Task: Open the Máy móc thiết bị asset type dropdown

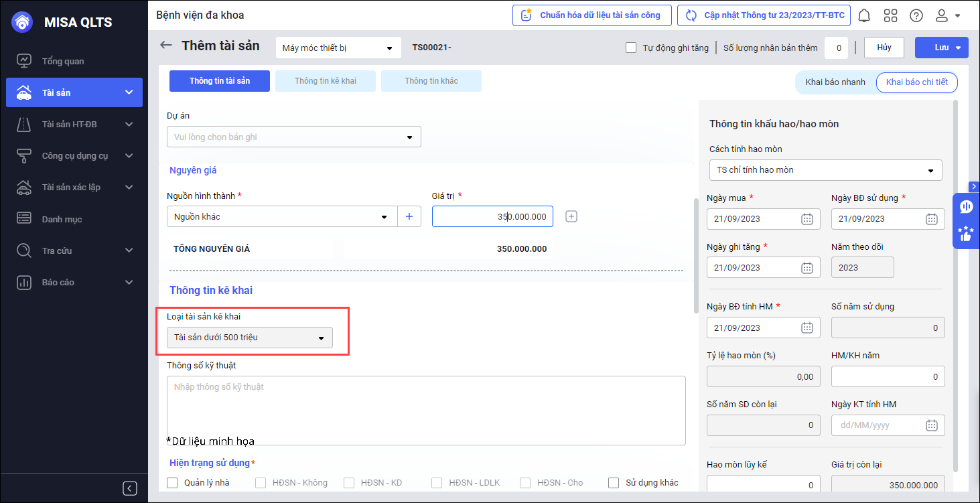Action: pyautogui.click(x=338, y=48)
